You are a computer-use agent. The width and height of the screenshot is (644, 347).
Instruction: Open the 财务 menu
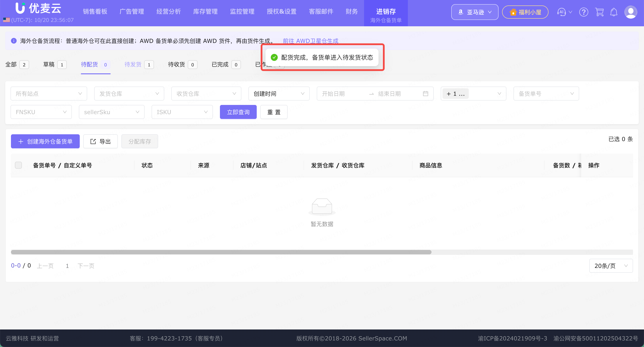tap(352, 11)
